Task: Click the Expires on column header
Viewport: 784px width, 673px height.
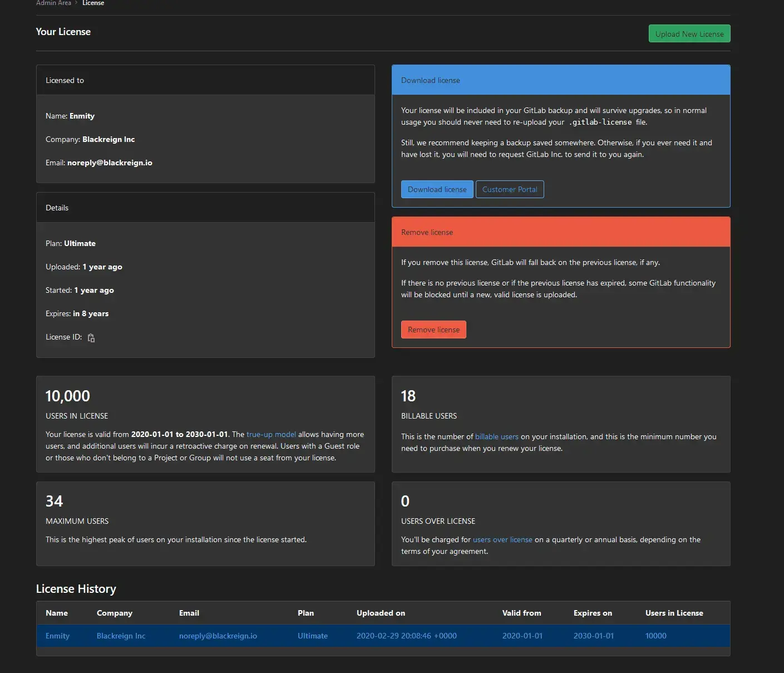Action: click(593, 613)
